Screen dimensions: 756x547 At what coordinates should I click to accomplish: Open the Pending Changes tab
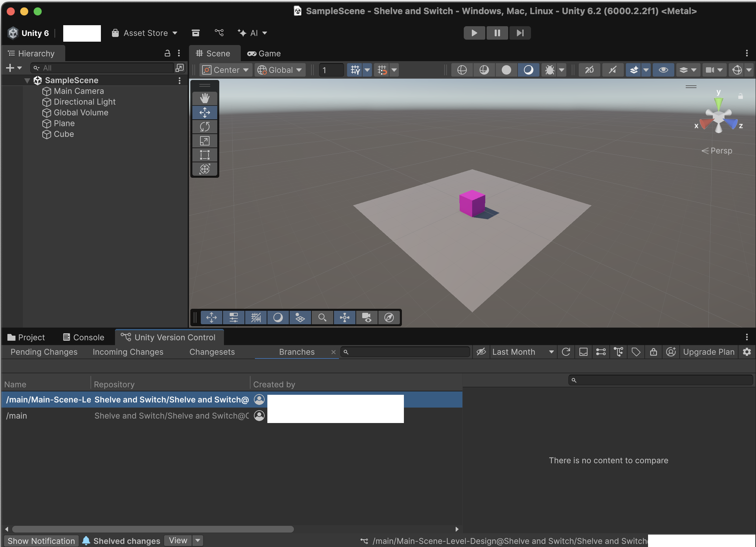pyautogui.click(x=44, y=352)
